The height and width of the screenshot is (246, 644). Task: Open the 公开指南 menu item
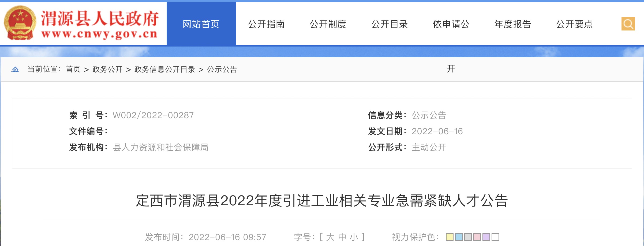[x=266, y=24]
